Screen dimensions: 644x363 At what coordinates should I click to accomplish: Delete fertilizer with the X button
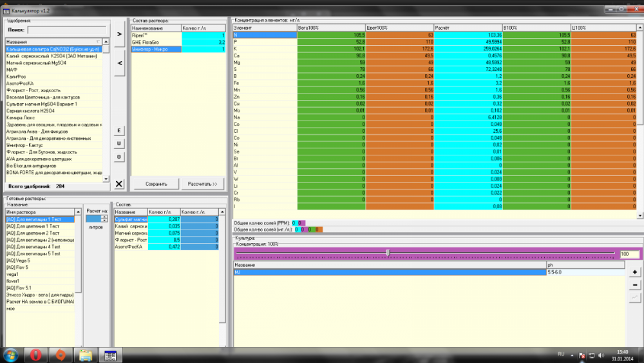[x=119, y=184]
